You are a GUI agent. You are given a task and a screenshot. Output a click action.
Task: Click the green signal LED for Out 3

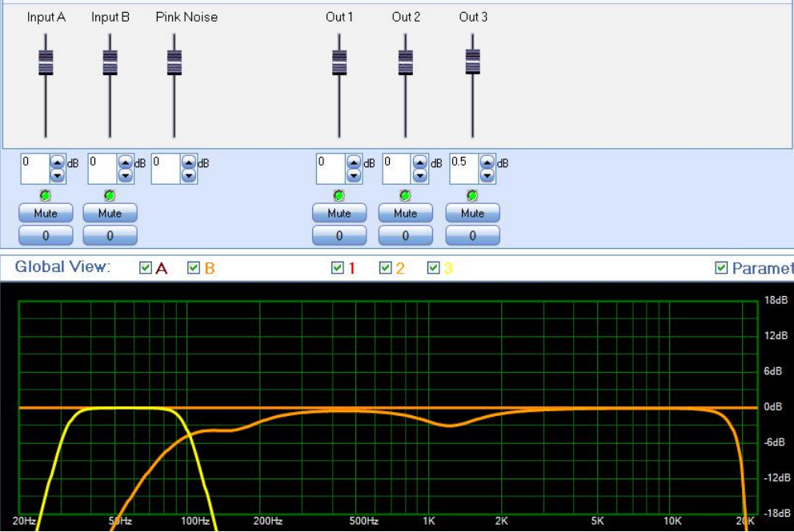pos(472,195)
